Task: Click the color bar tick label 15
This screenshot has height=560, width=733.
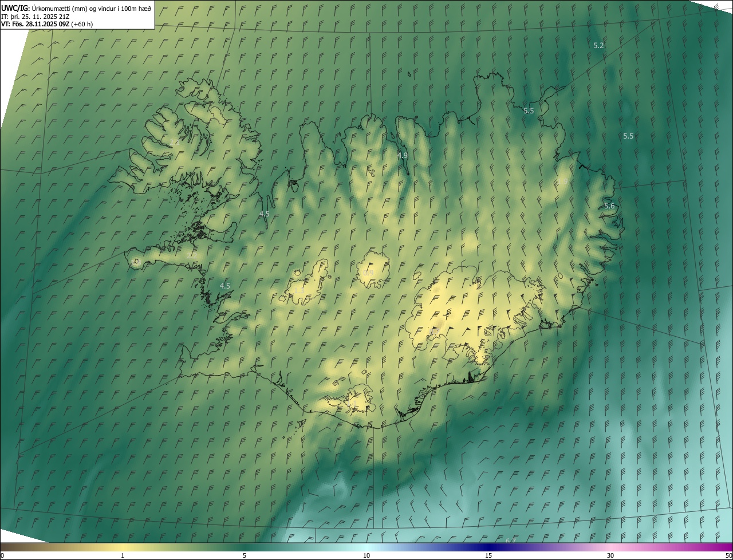Action: coord(488,555)
